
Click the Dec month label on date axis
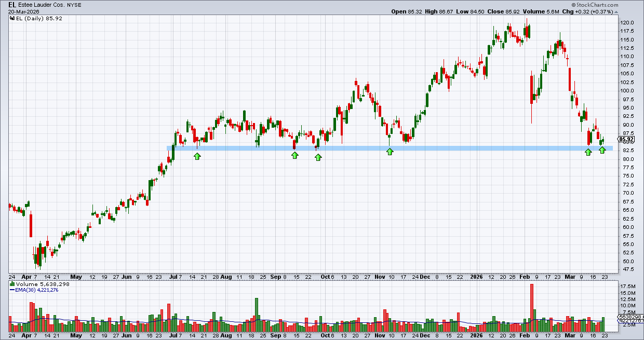click(425, 277)
